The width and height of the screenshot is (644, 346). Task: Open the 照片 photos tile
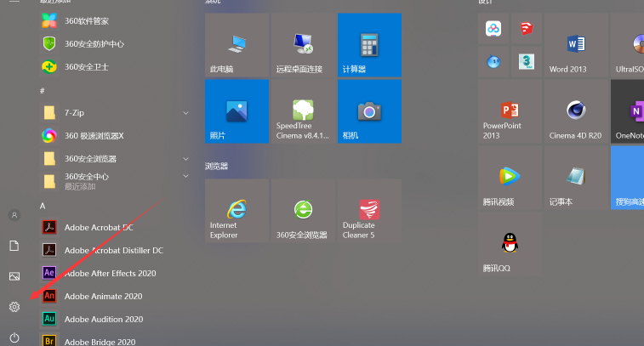click(x=237, y=111)
